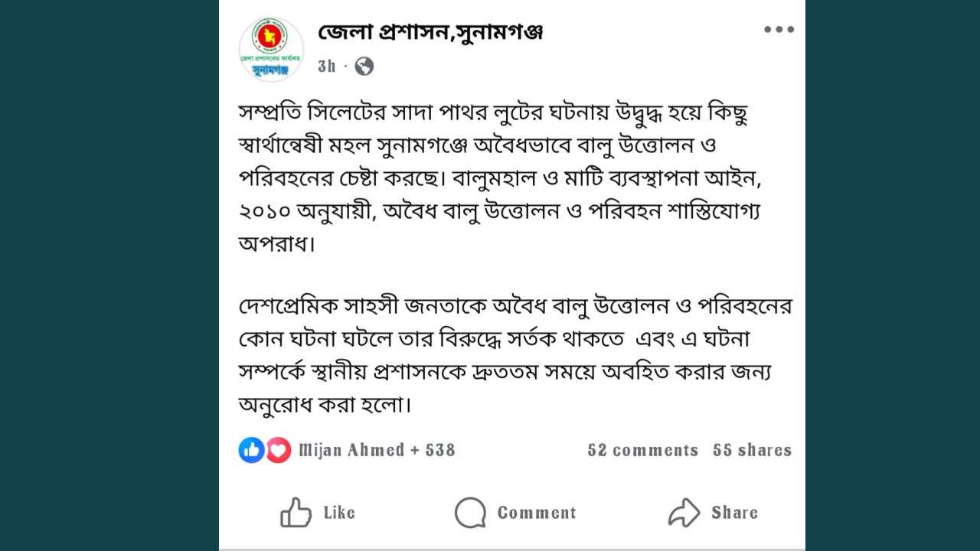Open the Sunamganj district administration profile picture
Viewport: 980px width, 551px height.
click(271, 49)
